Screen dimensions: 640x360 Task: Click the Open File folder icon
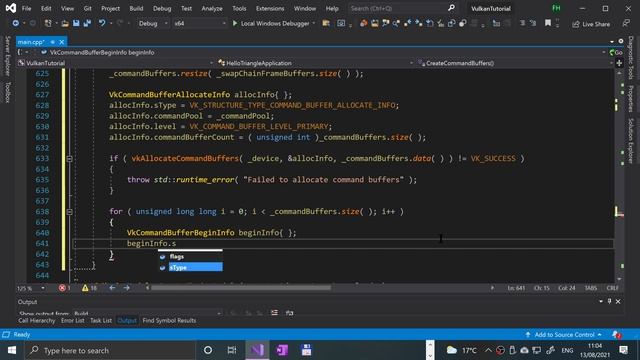click(x=65, y=24)
